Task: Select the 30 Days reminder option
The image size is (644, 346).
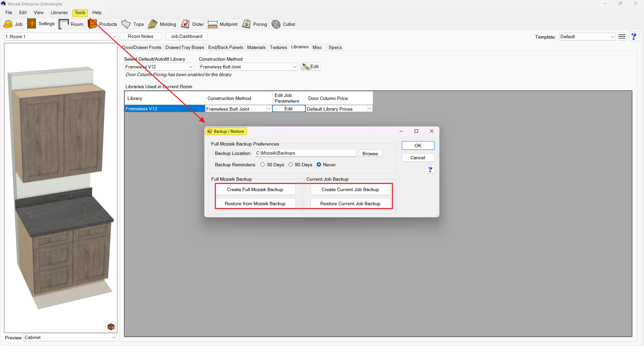Action: [x=262, y=165]
